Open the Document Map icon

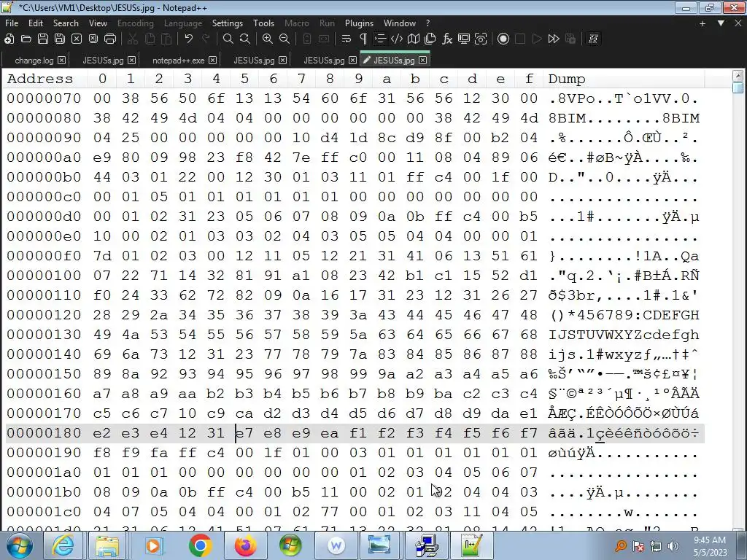tap(414, 39)
